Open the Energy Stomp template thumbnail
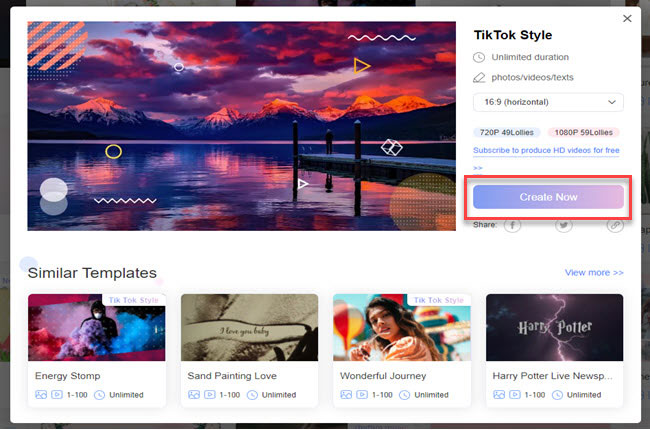Image resolution: width=650 pixels, height=430 pixels. point(97,327)
